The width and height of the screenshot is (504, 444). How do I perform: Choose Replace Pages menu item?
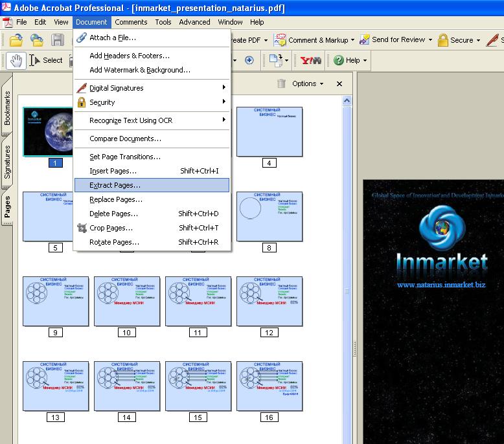(x=152, y=199)
